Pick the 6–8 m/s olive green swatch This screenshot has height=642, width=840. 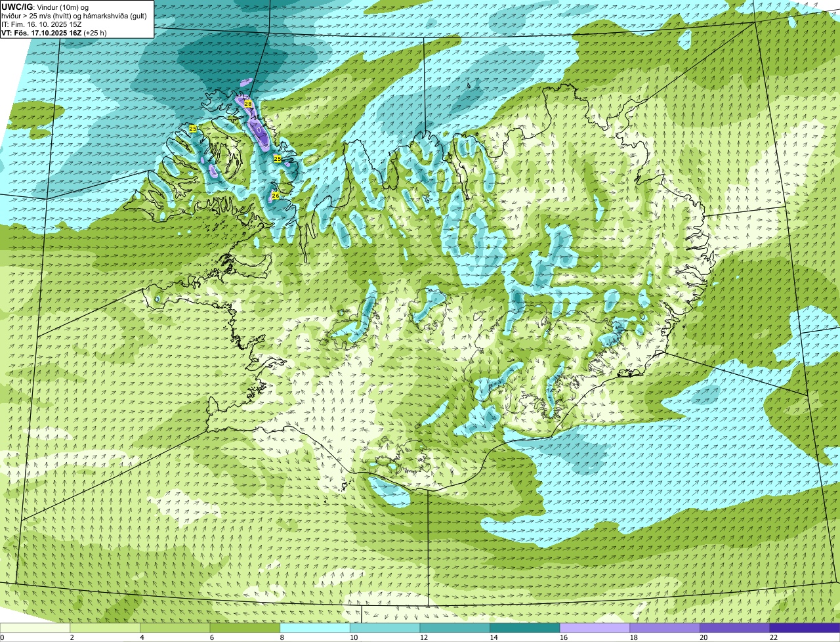245,628
